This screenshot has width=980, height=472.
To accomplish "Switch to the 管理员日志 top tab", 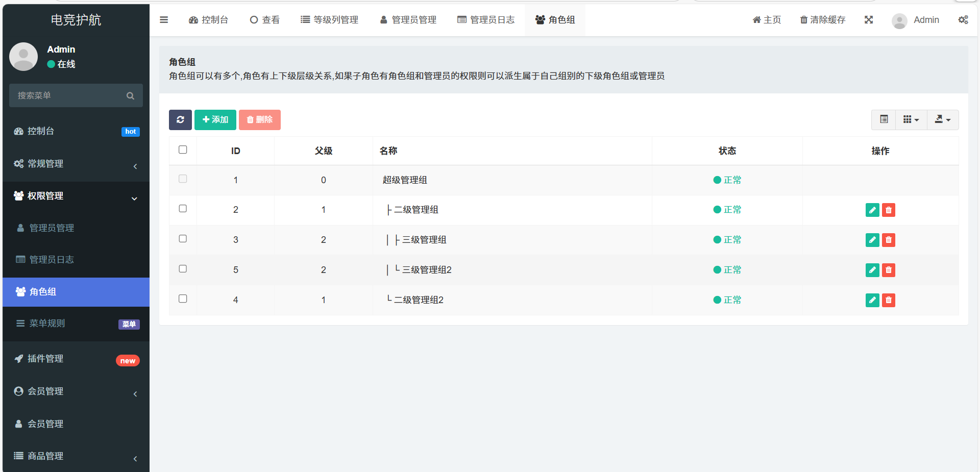I will pyautogui.click(x=486, y=20).
